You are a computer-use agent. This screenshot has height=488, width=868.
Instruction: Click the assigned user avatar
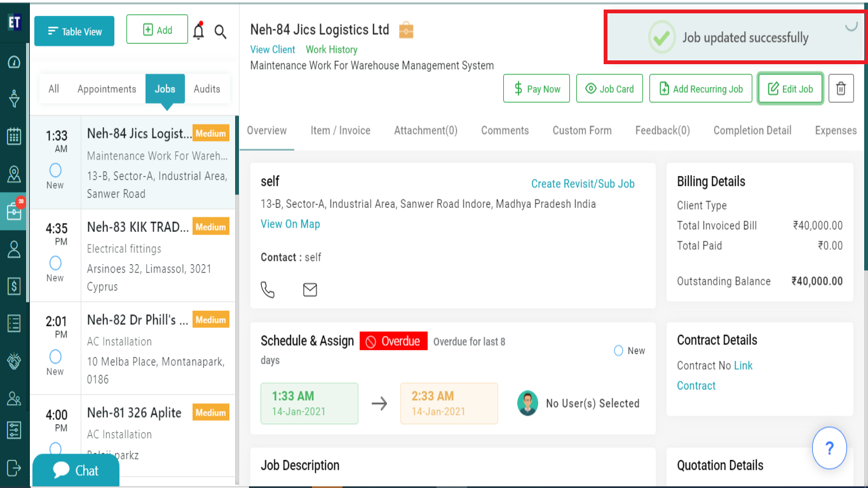click(x=527, y=403)
